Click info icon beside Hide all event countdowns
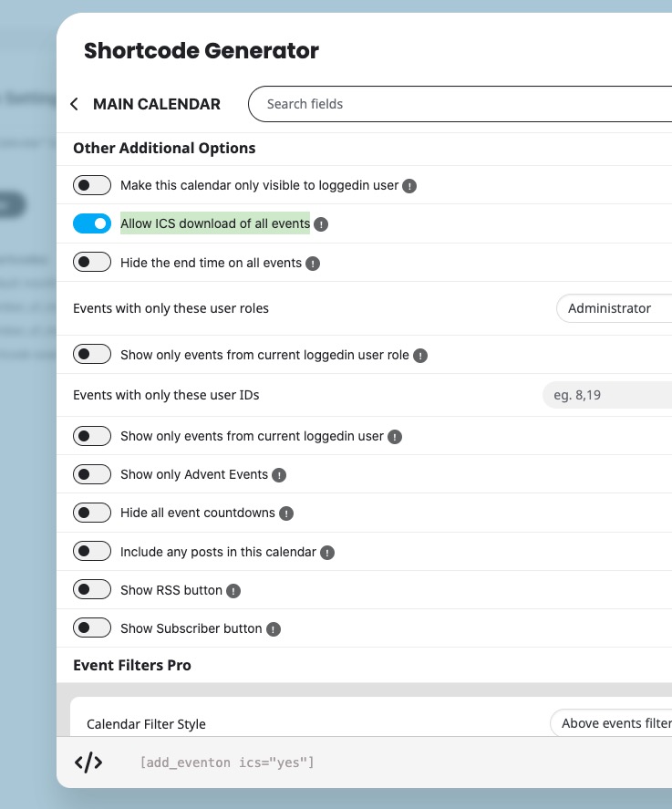The width and height of the screenshot is (672, 809). (286, 513)
